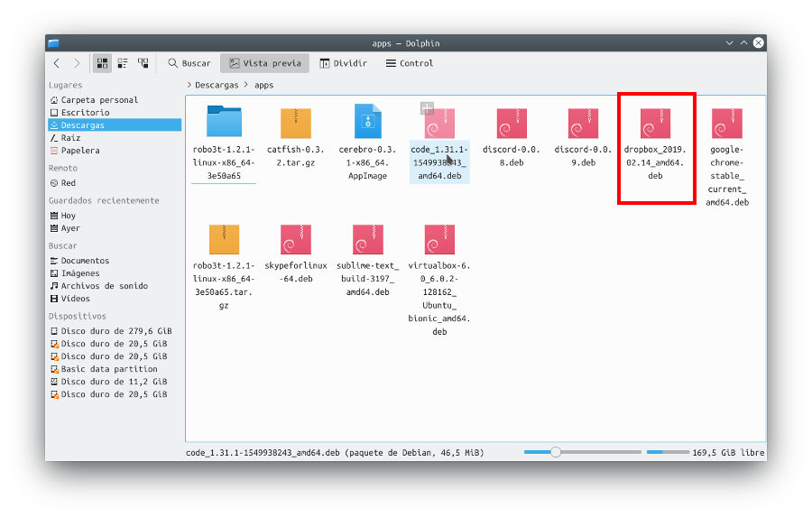
Task: Open the Buscar search tool
Action: coord(189,63)
